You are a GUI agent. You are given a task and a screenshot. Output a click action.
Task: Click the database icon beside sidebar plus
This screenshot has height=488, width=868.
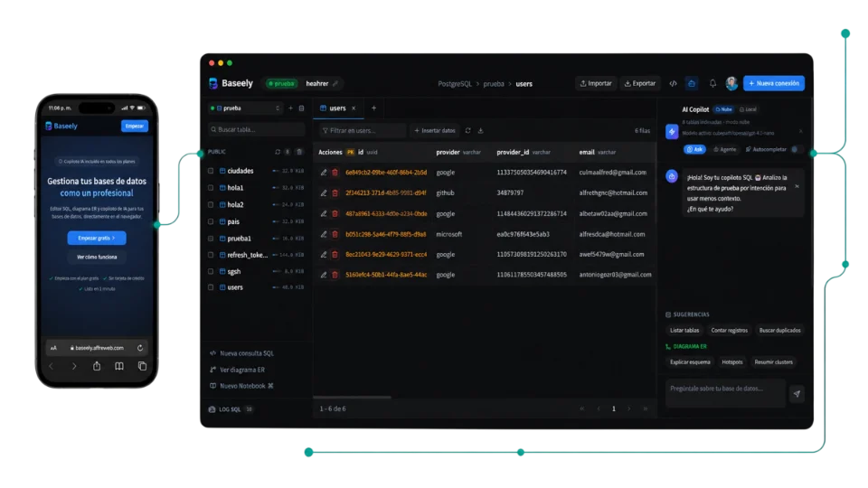[x=301, y=108]
